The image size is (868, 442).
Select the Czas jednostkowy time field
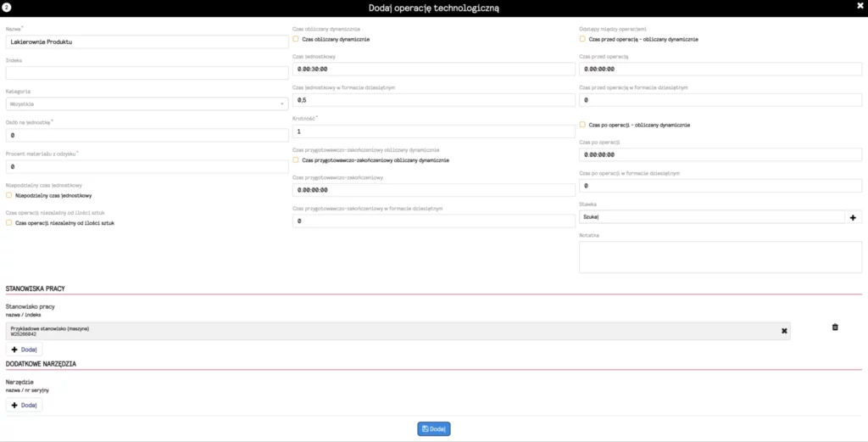coord(434,69)
